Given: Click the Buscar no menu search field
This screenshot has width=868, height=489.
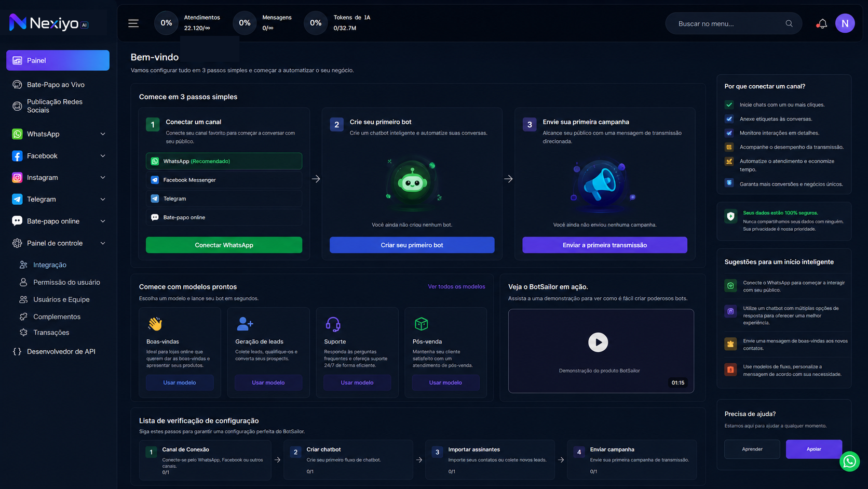Looking at the screenshot, I should click(734, 23).
